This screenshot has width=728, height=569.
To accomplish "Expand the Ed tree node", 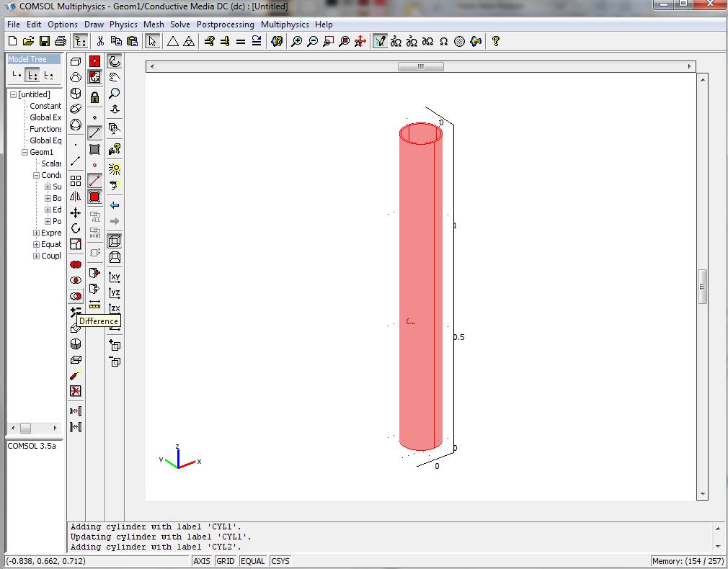I will tap(48, 210).
